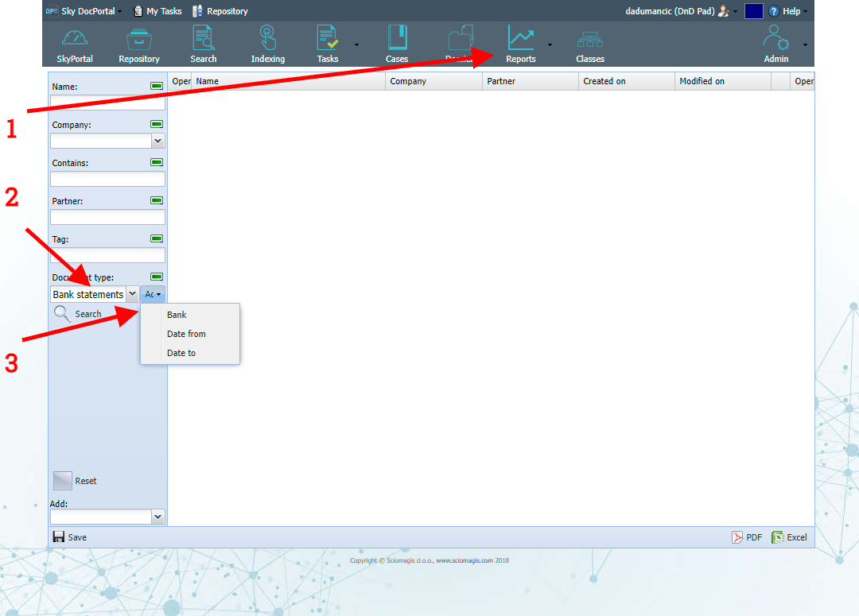Click the Sky DocPortal logo icon
The height and width of the screenshot is (616, 859).
click(52, 11)
